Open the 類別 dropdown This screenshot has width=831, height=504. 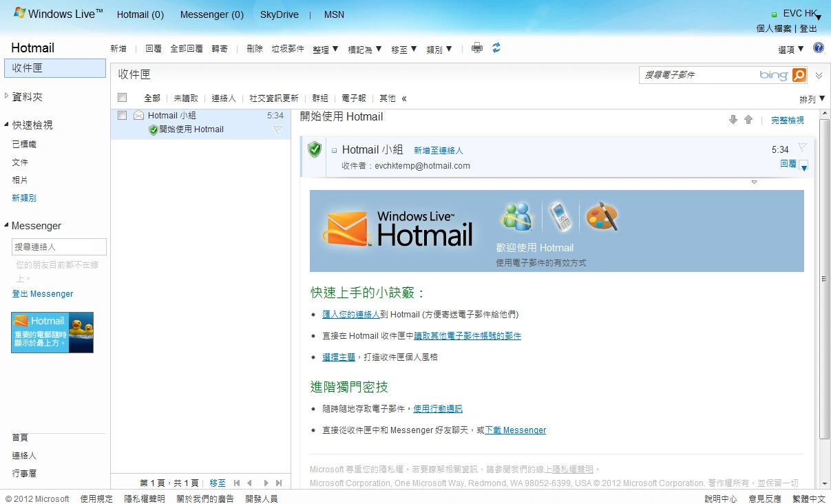[x=439, y=49]
